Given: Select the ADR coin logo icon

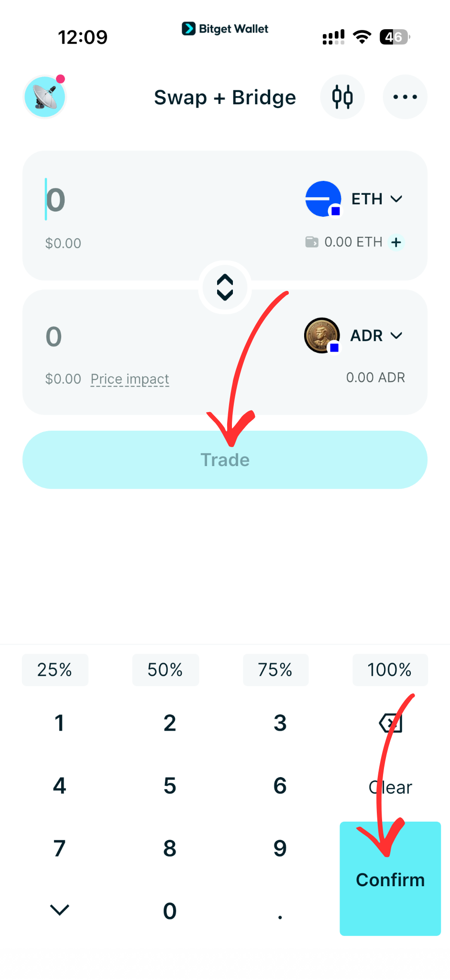Looking at the screenshot, I should [x=321, y=335].
